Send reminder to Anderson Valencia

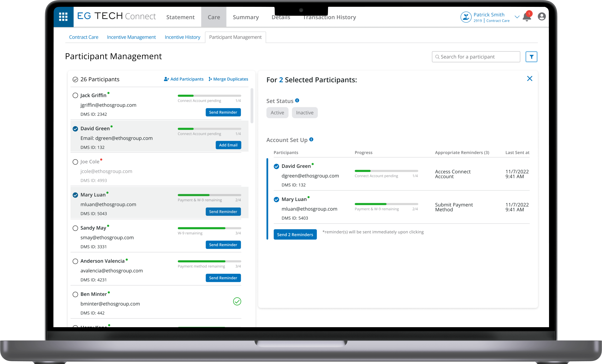click(x=223, y=278)
